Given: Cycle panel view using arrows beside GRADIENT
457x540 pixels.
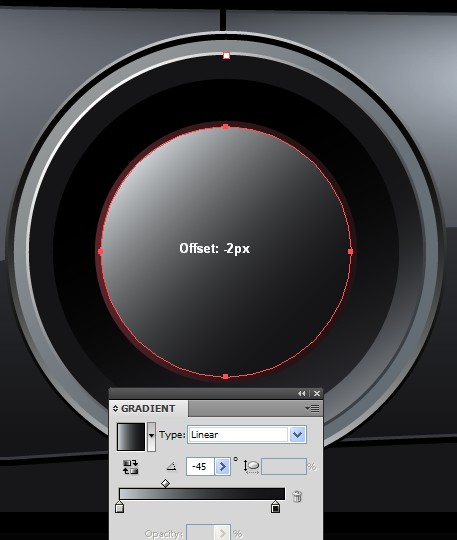Looking at the screenshot, I should (x=115, y=408).
